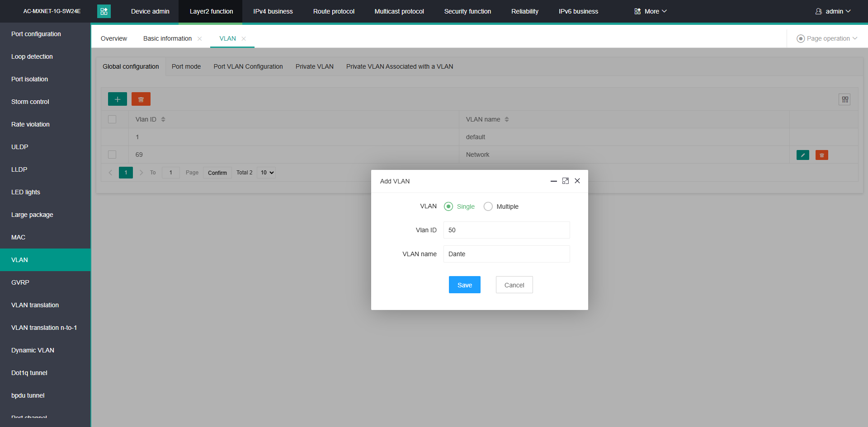Click the green add VLAN plus icon
Screen dimensions: 868x427
117,99
